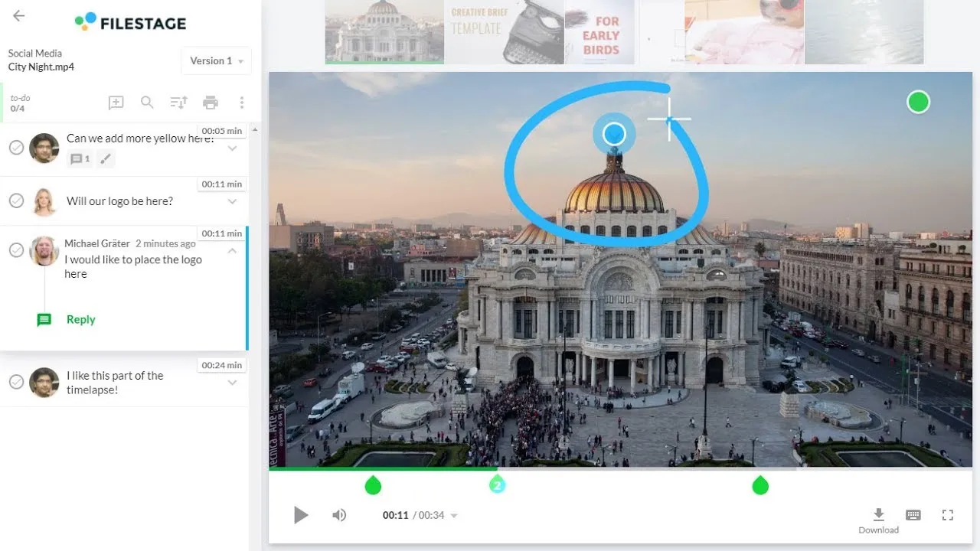This screenshot has width=980, height=551.
Task: Mark 'Can we add more yellow here' as done
Action: 16,148
